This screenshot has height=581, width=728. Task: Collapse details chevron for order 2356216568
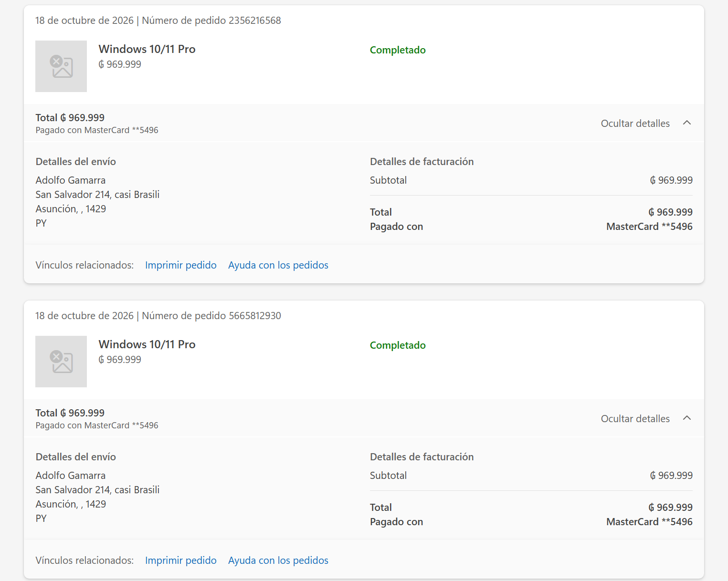687,123
